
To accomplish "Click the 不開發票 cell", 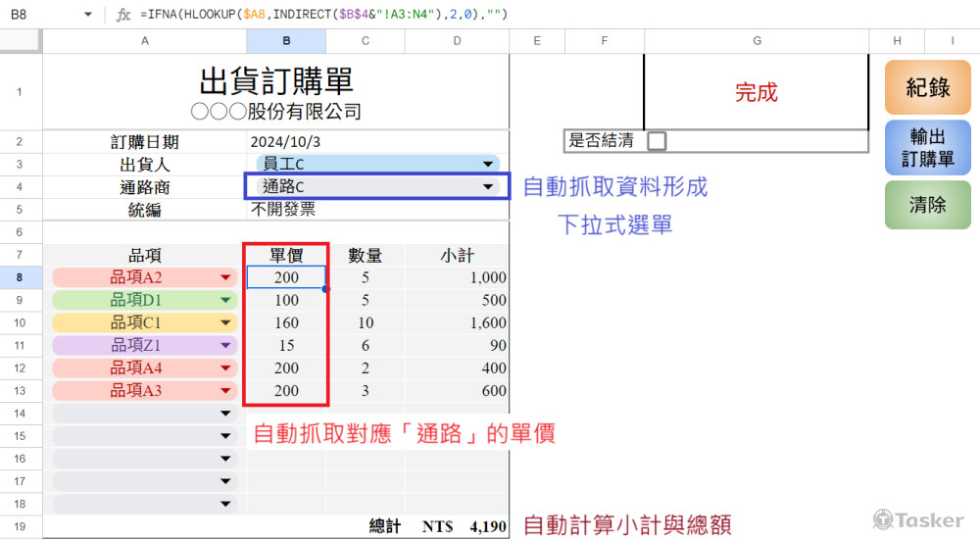I will (377, 210).
